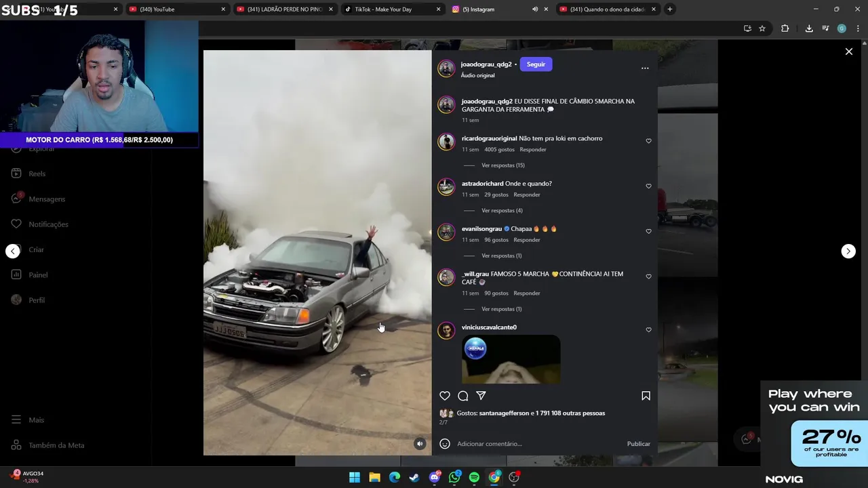The width and height of the screenshot is (868, 488).
Task: Open Áudio original link
Action: point(478,75)
